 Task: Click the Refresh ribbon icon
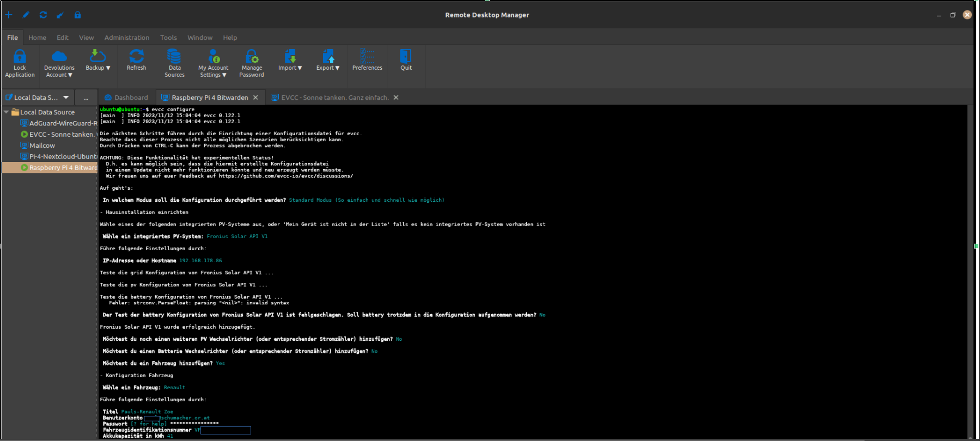pos(136,57)
